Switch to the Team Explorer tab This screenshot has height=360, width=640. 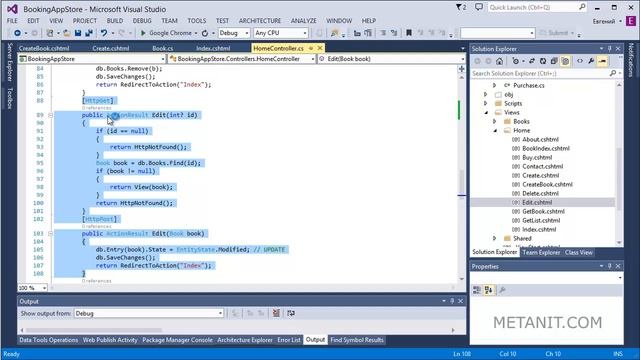pos(541,253)
